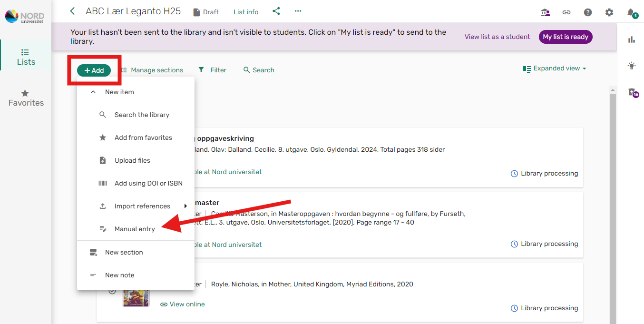Choose New section

[x=136, y=252]
